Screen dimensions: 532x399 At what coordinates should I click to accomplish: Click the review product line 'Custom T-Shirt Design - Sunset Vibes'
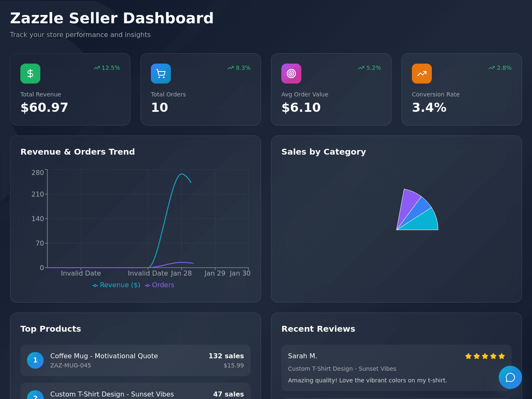[342, 369]
